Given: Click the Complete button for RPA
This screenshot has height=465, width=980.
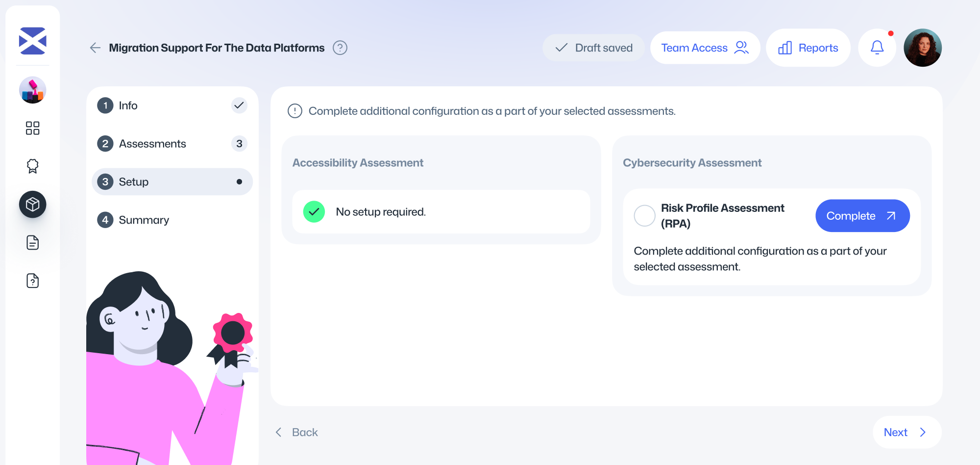Looking at the screenshot, I should [862, 216].
